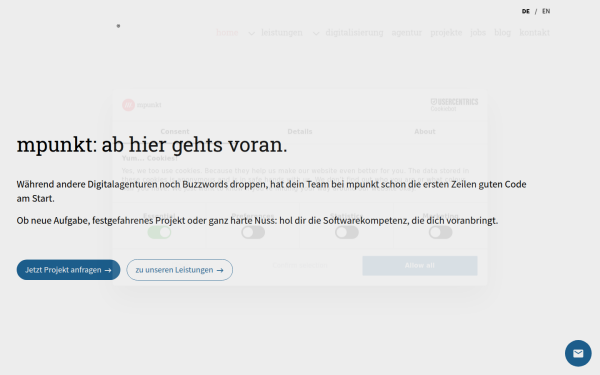Open the projekte menu item
600x375 pixels.
pos(446,33)
